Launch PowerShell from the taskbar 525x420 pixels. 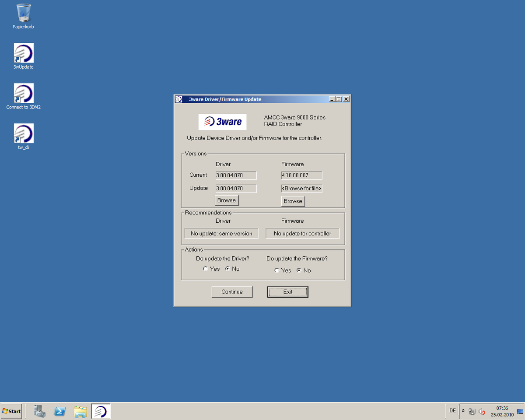click(x=60, y=411)
